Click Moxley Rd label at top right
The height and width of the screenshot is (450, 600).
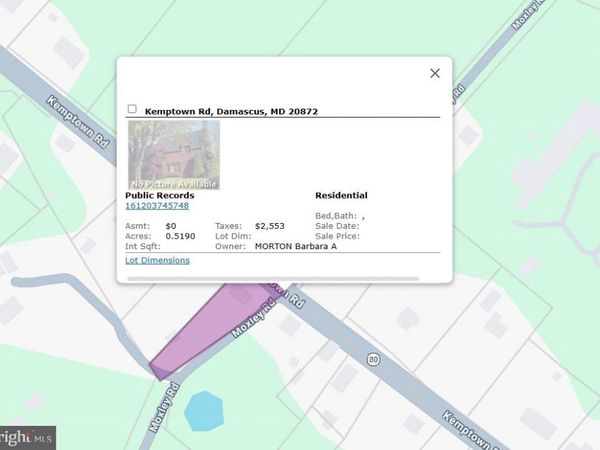[x=528, y=15]
